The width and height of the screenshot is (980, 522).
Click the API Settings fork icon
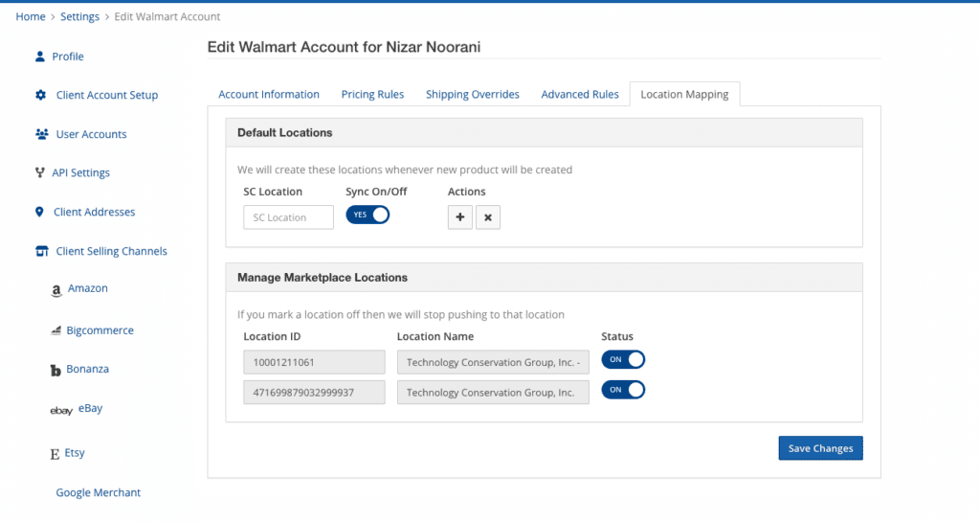point(39,173)
